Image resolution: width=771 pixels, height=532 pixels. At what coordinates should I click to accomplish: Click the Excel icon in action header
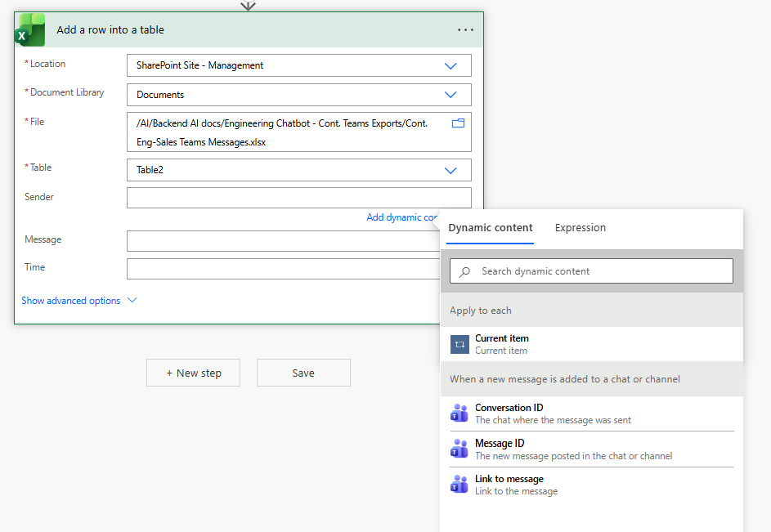tap(30, 30)
